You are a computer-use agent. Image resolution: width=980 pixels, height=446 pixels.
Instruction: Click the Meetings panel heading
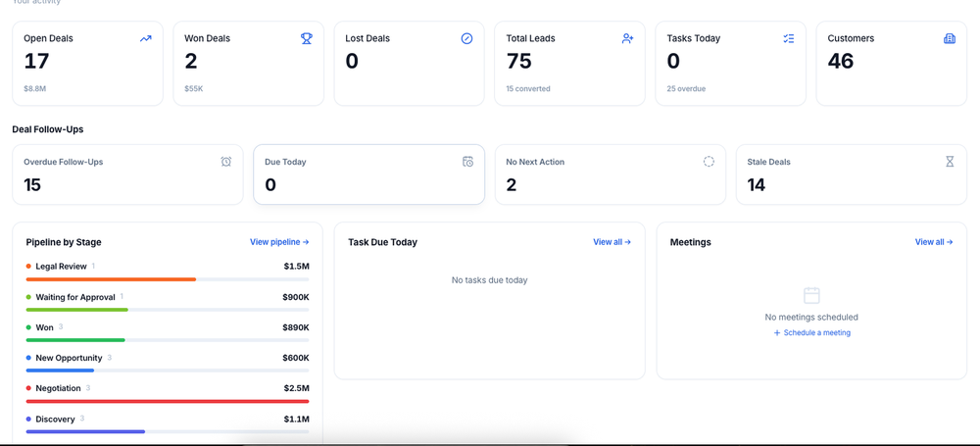pos(691,242)
